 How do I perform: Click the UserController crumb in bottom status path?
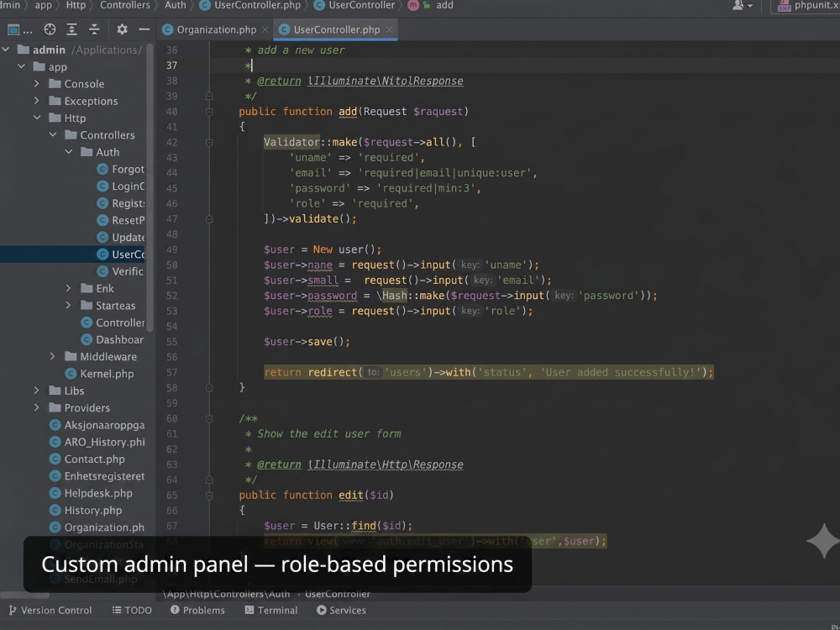click(338, 594)
